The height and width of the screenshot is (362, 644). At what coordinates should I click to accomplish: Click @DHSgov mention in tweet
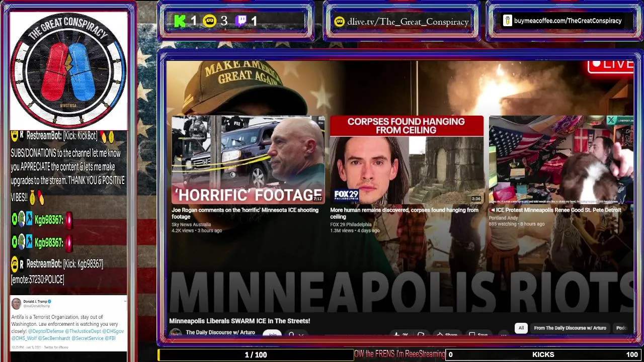tap(113, 331)
